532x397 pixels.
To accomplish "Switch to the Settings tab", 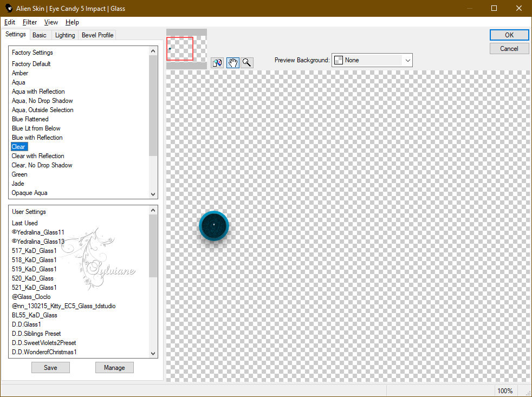I will point(16,34).
